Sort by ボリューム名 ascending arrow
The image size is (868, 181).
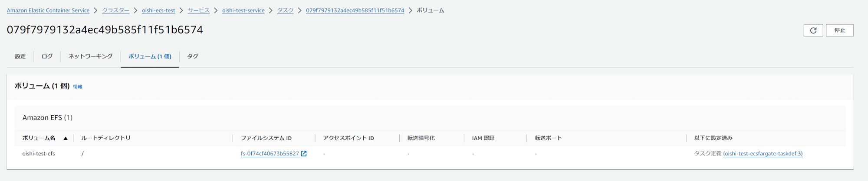[x=66, y=139]
